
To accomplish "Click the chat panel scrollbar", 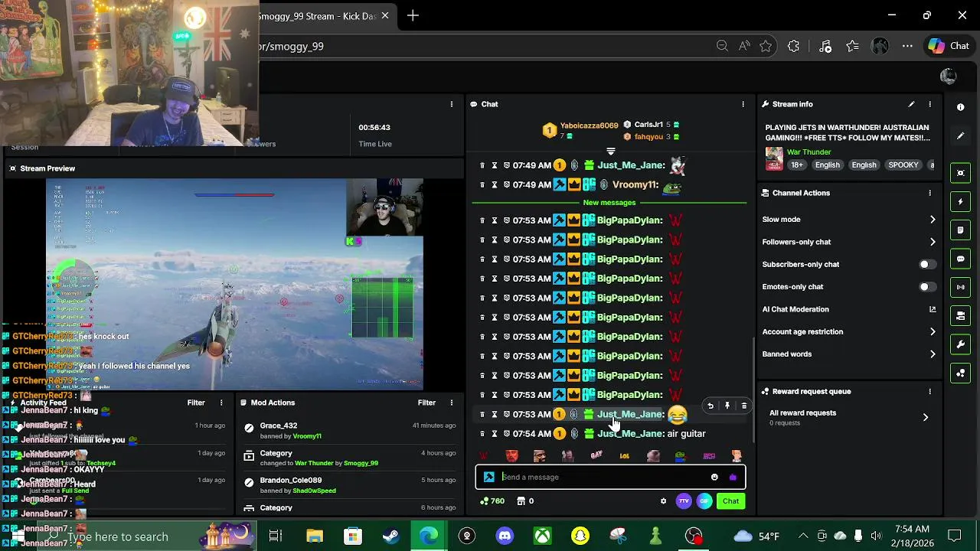I will click(x=753, y=389).
